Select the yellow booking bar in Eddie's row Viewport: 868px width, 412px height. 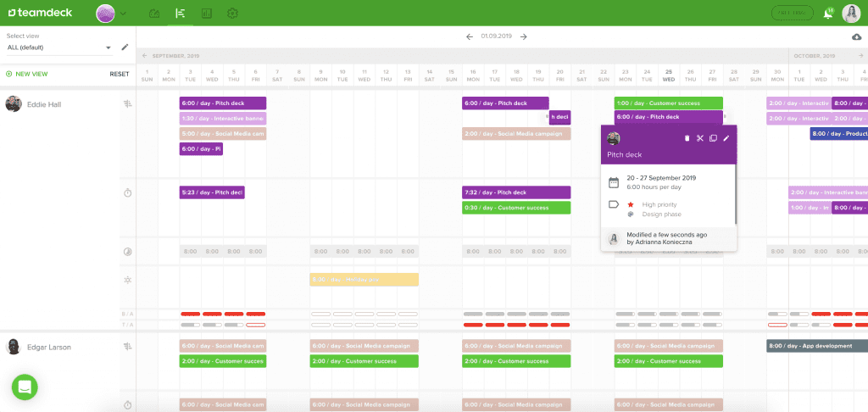pos(364,280)
